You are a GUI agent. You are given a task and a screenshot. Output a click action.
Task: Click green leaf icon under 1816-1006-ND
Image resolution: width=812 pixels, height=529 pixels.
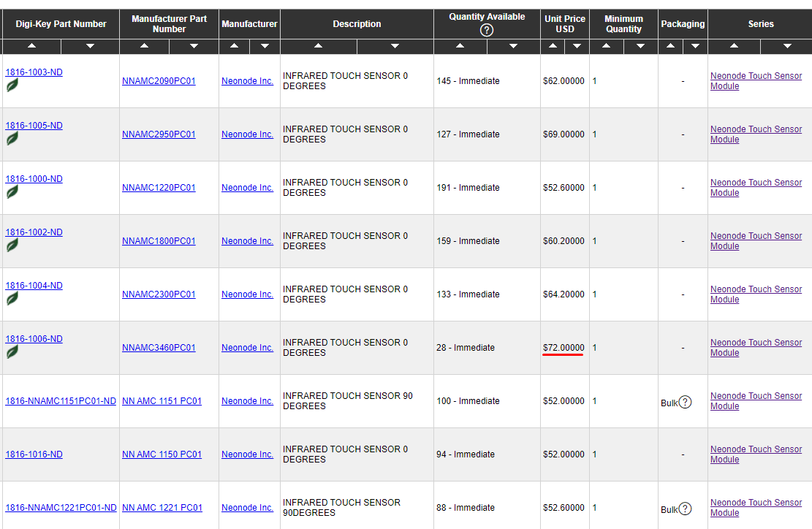(x=12, y=351)
